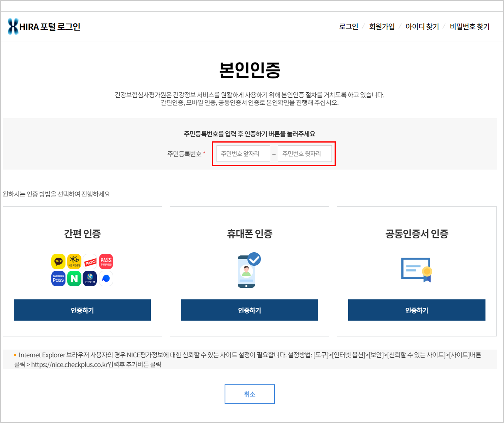Go to 아이디 찾기 page
Image resolution: width=504 pixels, height=423 pixels.
pyautogui.click(x=423, y=26)
